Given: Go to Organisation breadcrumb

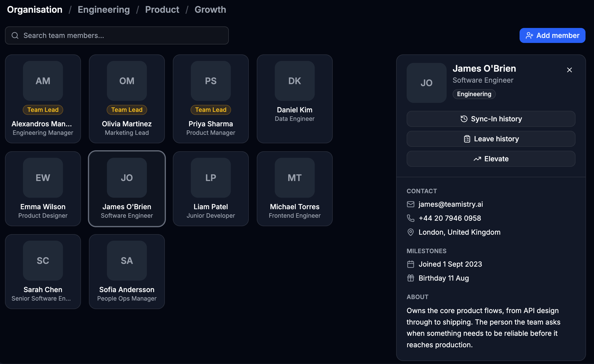Looking at the screenshot, I should [35, 9].
